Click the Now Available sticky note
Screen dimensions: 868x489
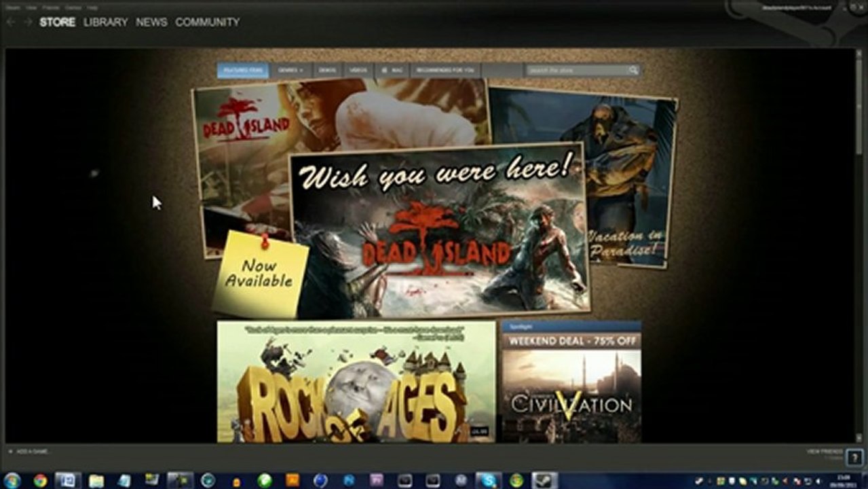click(x=260, y=274)
